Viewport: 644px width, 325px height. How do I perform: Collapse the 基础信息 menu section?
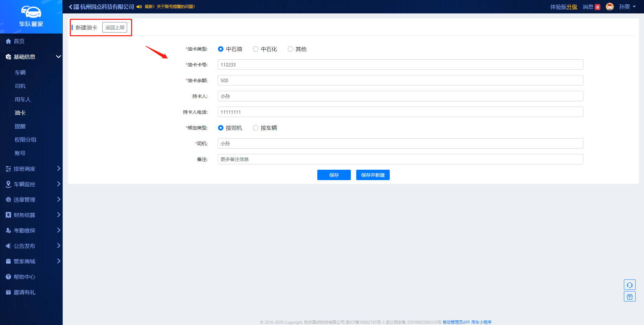[58, 57]
